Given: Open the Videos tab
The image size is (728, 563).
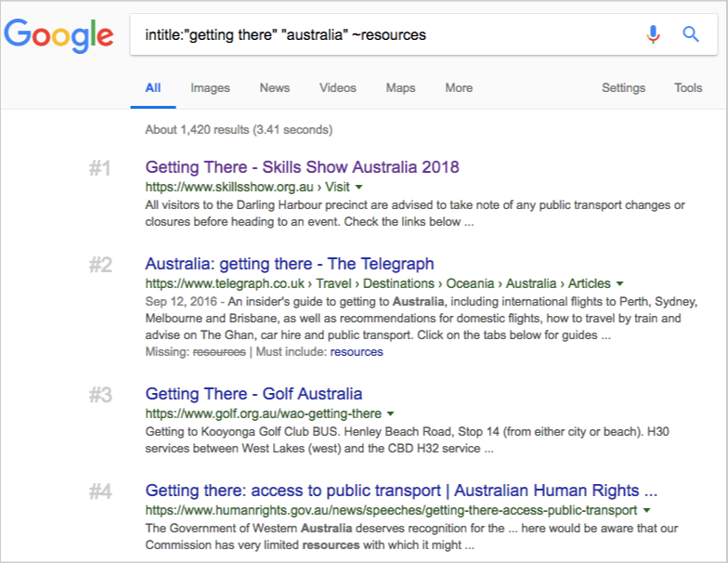Looking at the screenshot, I should coord(338,87).
